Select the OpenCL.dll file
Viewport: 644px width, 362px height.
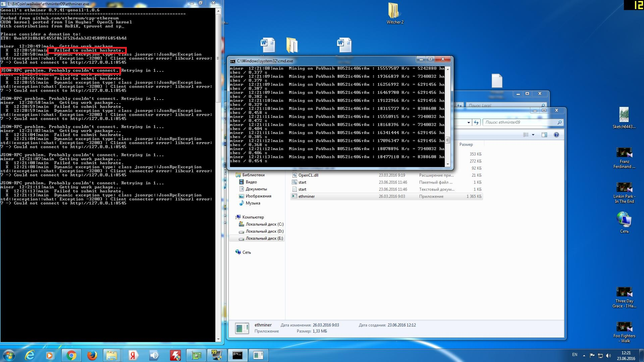pyautogui.click(x=308, y=175)
